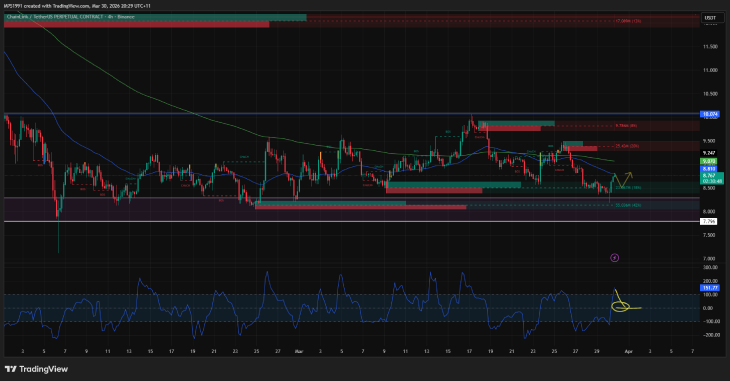Click the 7.500 price axis value

(x=709, y=235)
